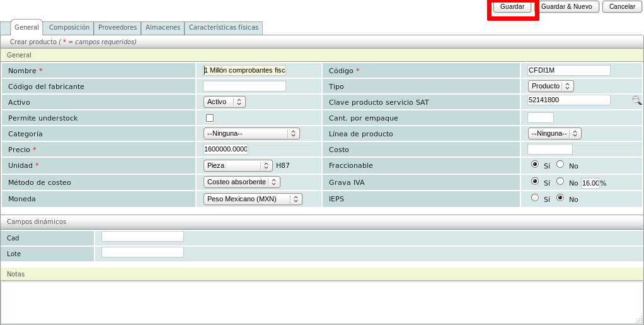
Task: Select No for Fraccionable
Action: tap(560, 165)
